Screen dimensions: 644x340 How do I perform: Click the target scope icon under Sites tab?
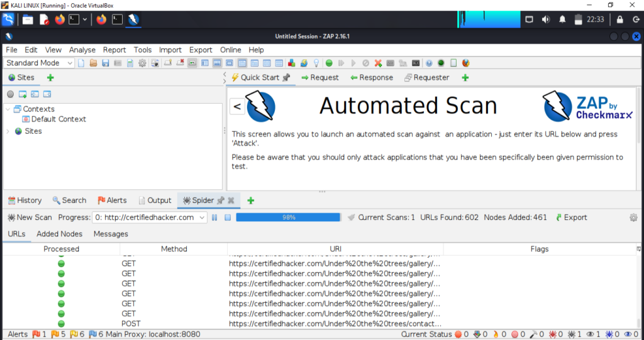click(10, 94)
